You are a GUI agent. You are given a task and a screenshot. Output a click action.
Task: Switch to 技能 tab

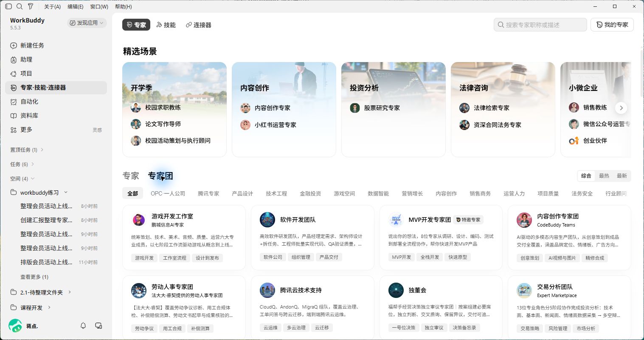pyautogui.click(x=166, y=25)
